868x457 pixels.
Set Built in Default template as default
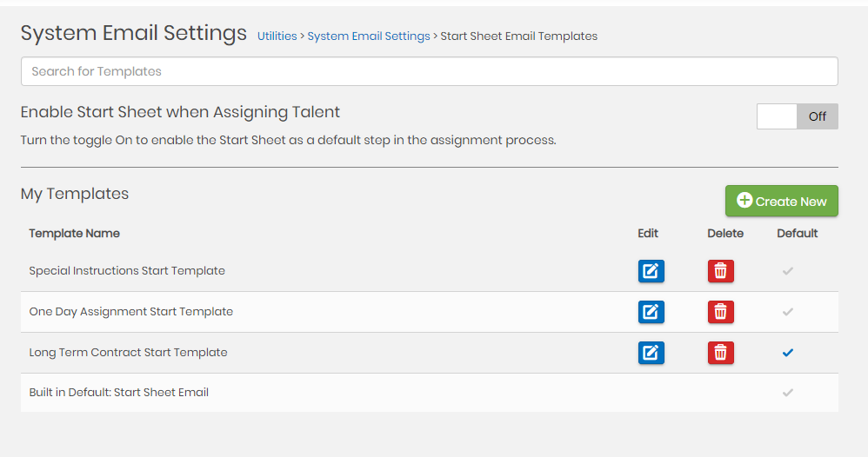click(x=788, y=393)
